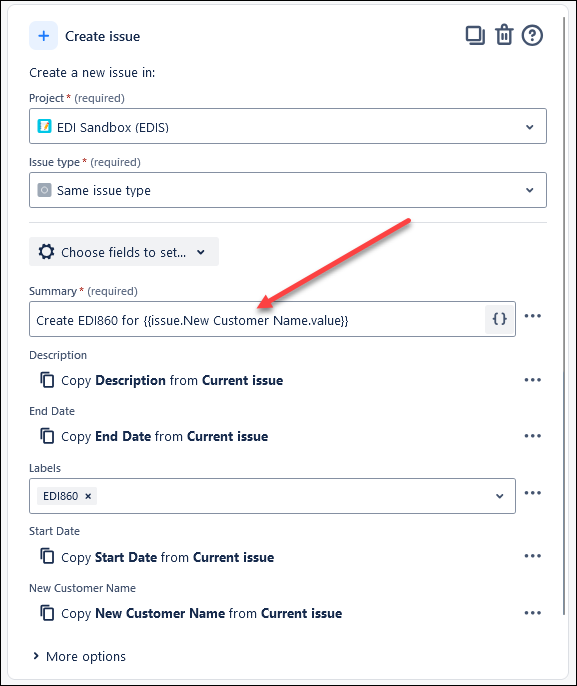
Task: Open more options for the Description field
Action: click(x=532, y=380)
